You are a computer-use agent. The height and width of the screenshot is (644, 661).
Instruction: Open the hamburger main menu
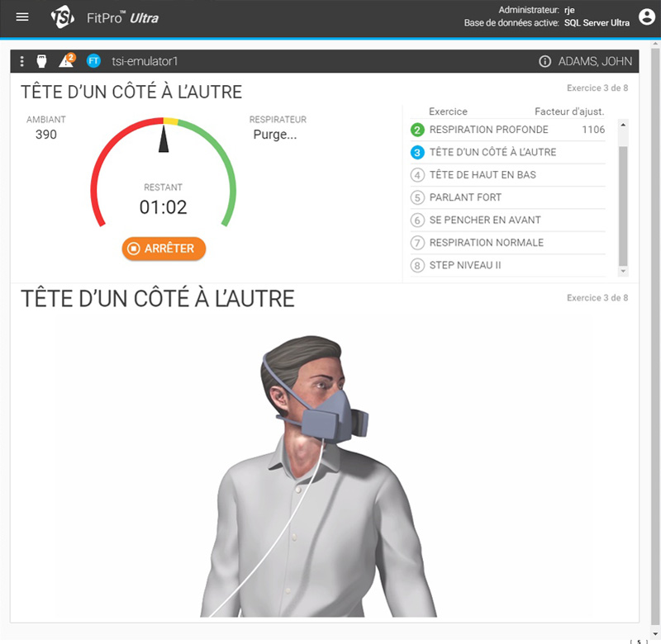click(22, 17)
